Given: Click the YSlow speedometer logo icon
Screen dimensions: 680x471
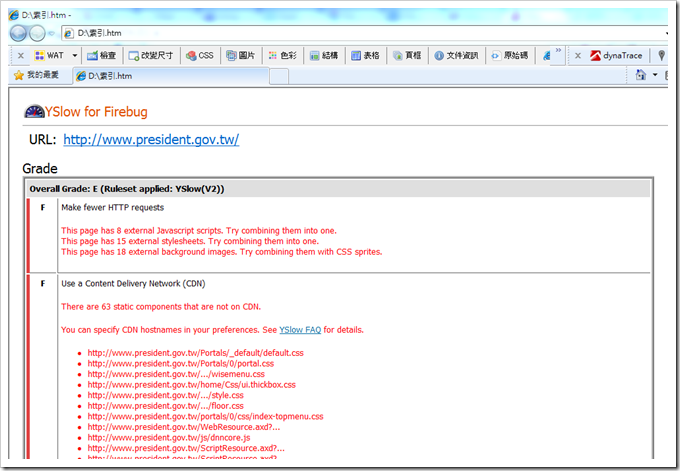Looking at the screenshot, I should click(34, 111).
